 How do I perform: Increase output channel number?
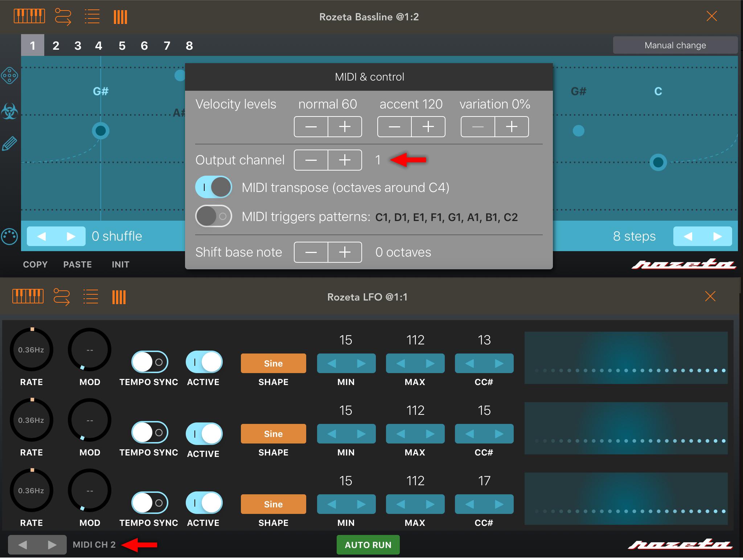click(345, 160)
